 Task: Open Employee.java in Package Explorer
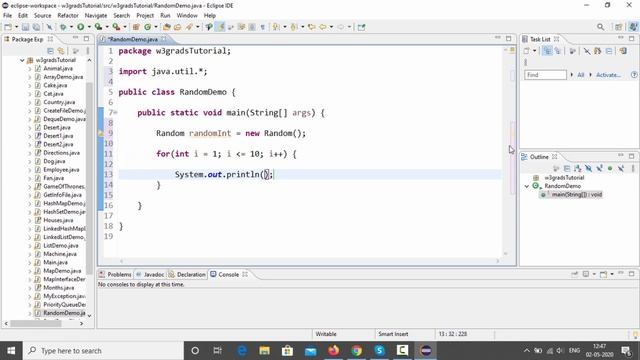61,169
